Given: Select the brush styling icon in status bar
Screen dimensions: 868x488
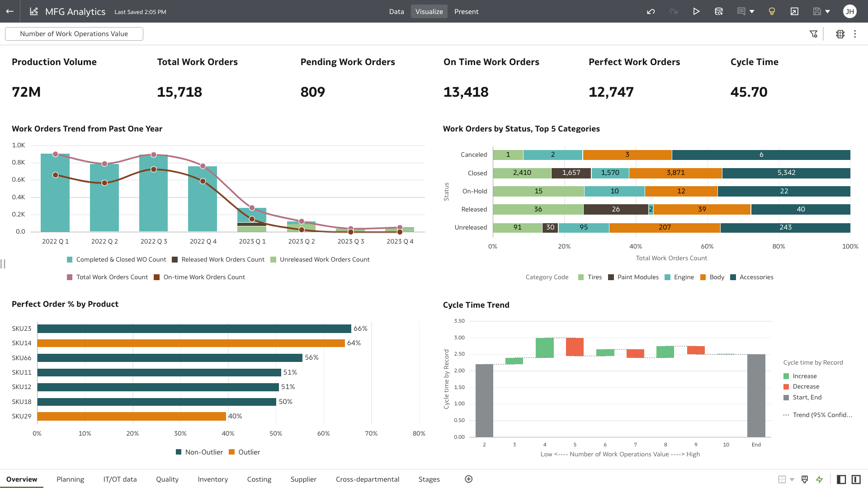Looking at the screenshot, I should pos(805,479).
